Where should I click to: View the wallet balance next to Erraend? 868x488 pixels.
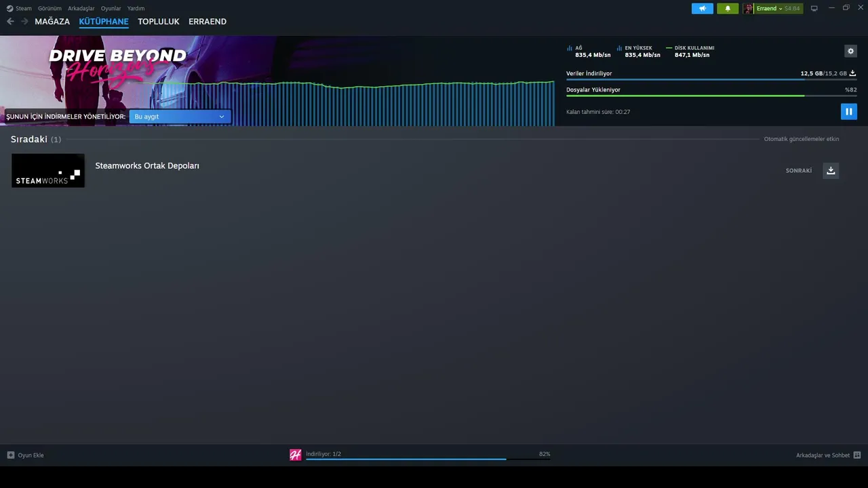coord(792,9)
